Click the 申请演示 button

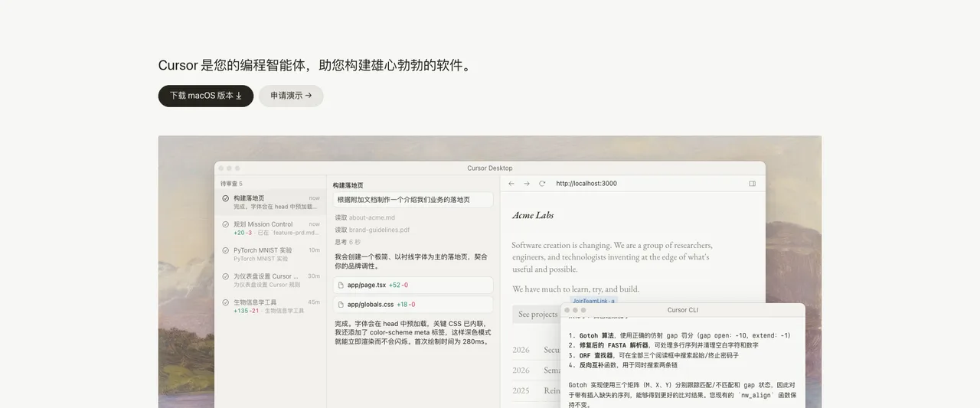tap(291, 96)
